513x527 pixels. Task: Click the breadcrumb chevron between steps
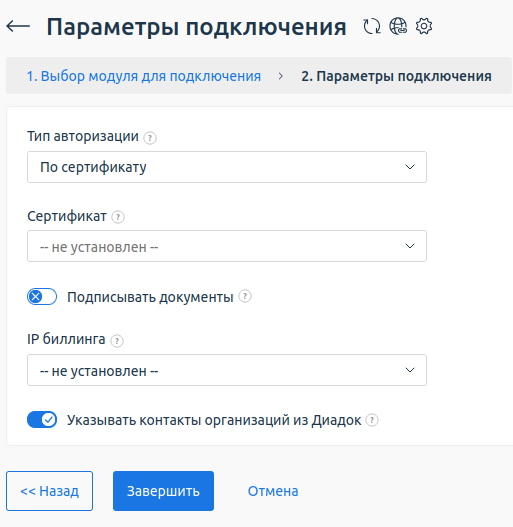[281, 76]
